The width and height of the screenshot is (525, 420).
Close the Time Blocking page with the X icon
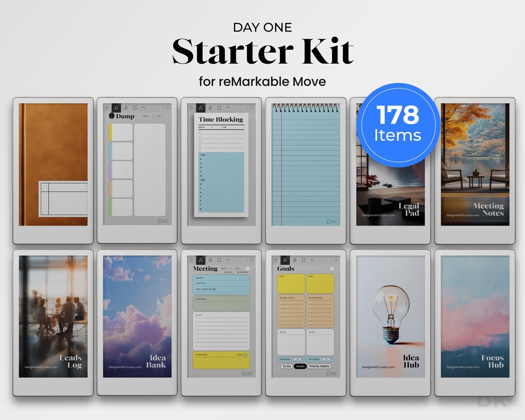251,108
